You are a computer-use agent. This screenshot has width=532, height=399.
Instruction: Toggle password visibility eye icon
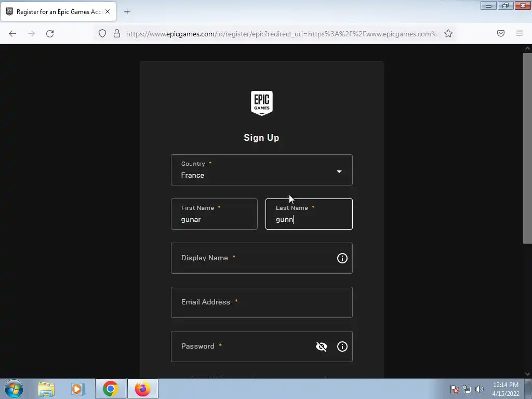coord(321,347)
